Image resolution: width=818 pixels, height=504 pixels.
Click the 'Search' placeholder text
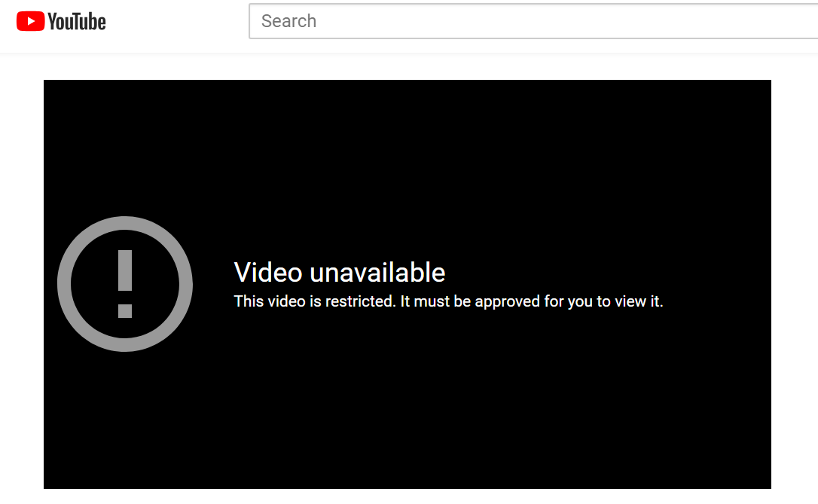tap(288, 21)
